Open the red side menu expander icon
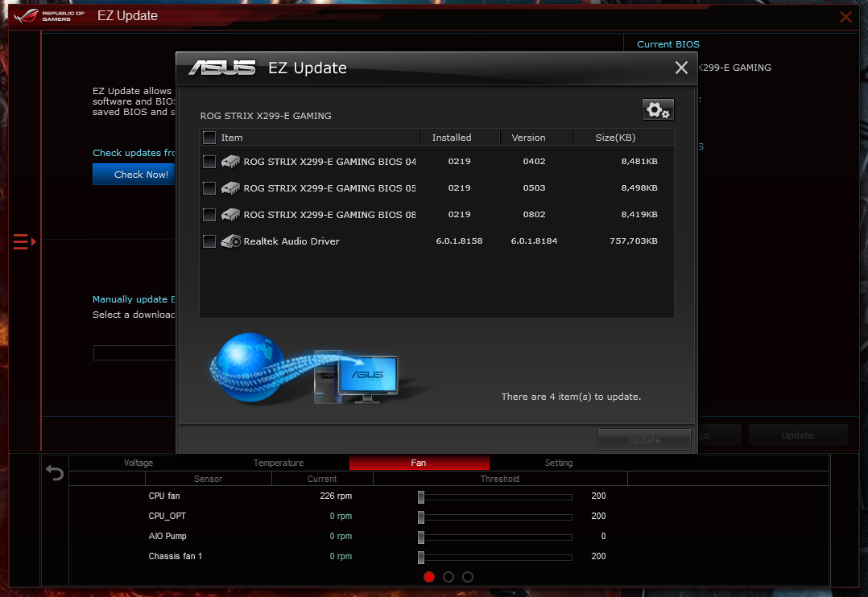Viewport: 868px width, 597px height. coord(24,242)
